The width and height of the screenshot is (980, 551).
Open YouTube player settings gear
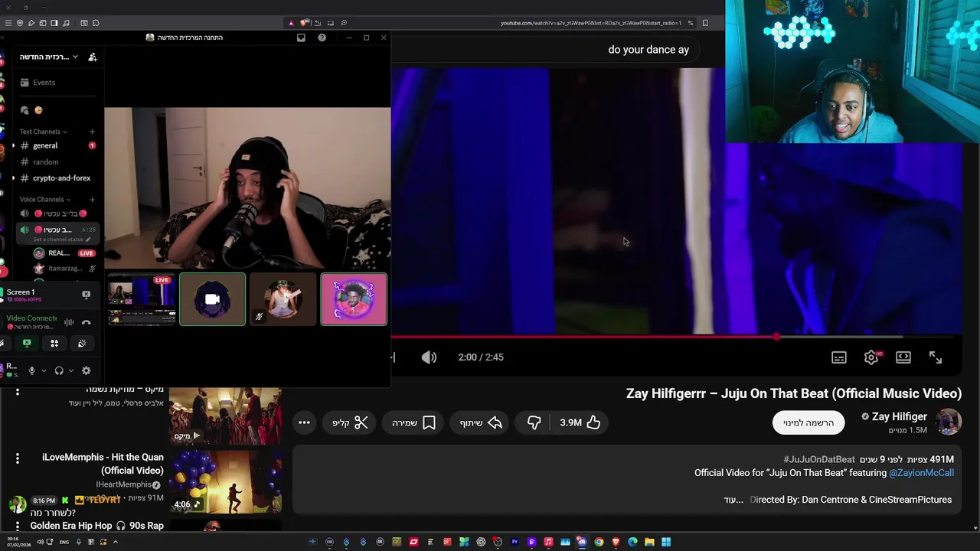coord(871,357)
